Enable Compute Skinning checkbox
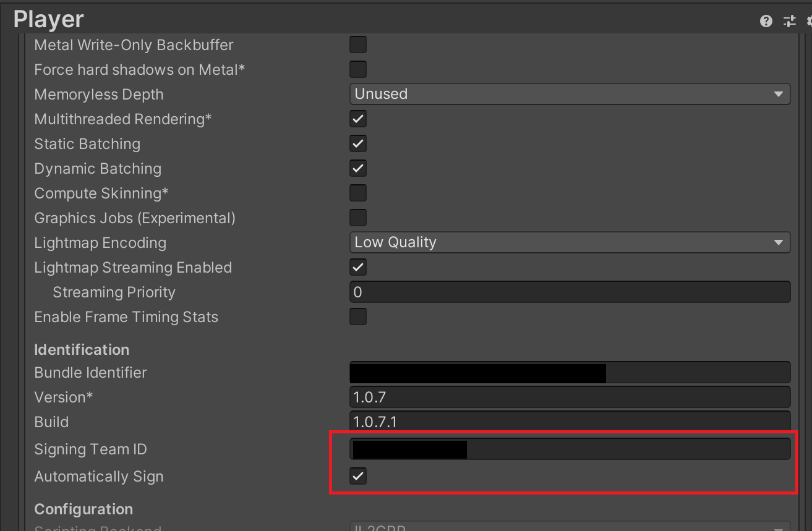The height and width of the screenshot is (531, 812). point(358,193)
